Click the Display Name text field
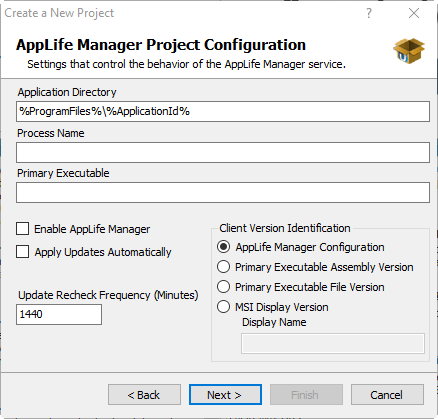Image resolution: width=438 pixels, height=419 pixels. point(333,343)
